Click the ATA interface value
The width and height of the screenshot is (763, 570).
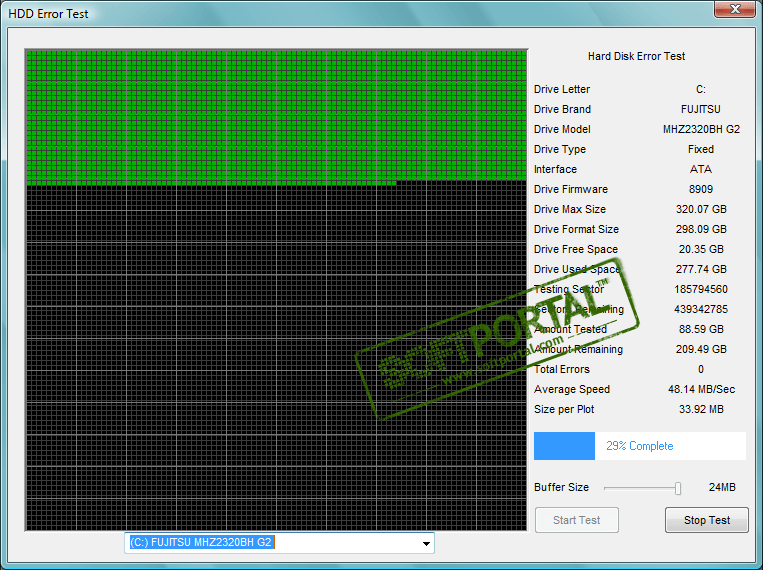[x=701, y=169]
